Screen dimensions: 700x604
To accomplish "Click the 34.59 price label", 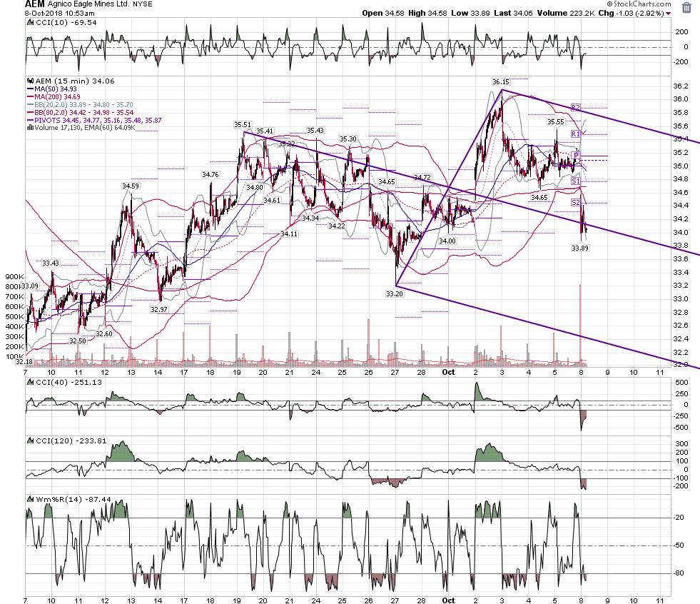I will (131, 186).
